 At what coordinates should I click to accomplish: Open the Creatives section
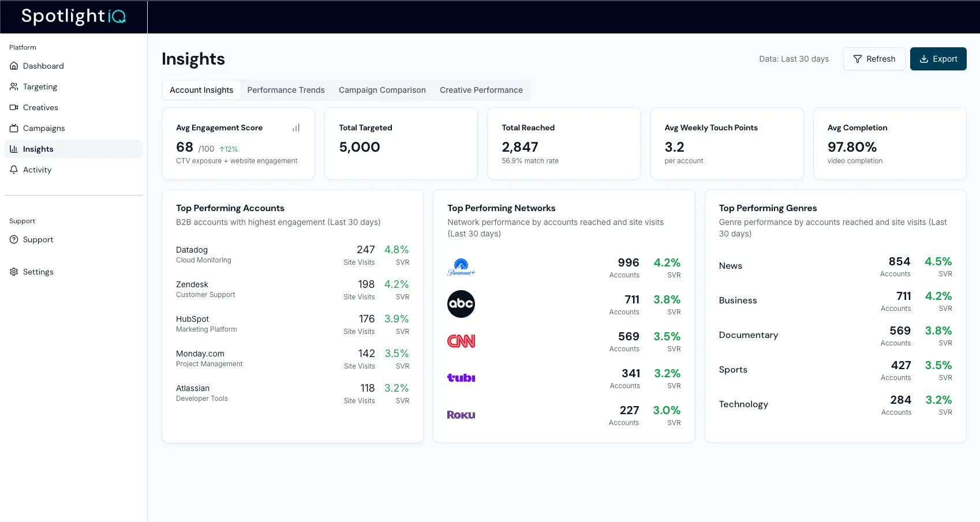point(14,107)
